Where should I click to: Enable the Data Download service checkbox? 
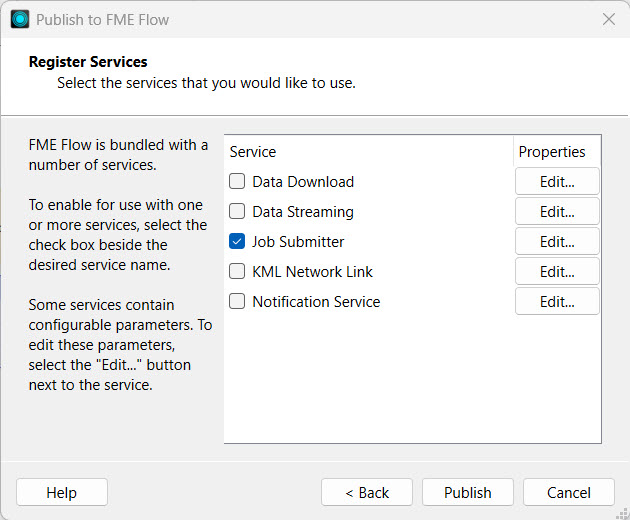click(237, 182)
